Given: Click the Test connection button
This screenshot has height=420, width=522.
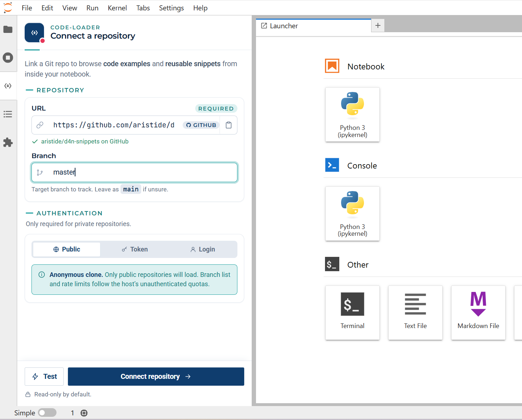Looking at the screenshot, I should point(44,376).
